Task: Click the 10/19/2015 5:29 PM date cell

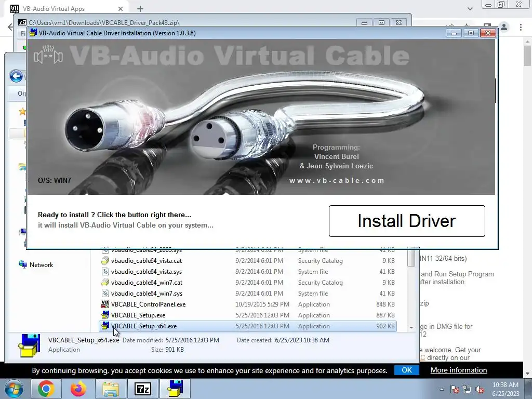Action: [262, 304]
